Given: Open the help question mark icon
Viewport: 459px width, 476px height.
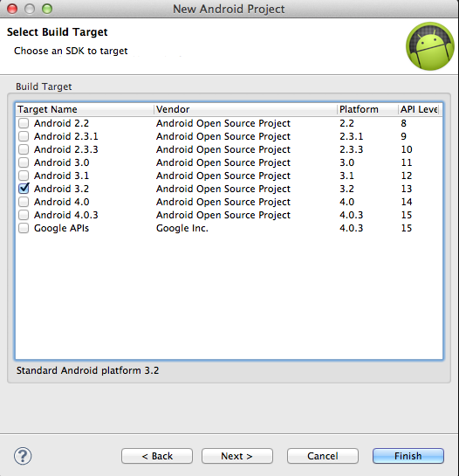Looking at the screenshot, I should tap(23, 456).
